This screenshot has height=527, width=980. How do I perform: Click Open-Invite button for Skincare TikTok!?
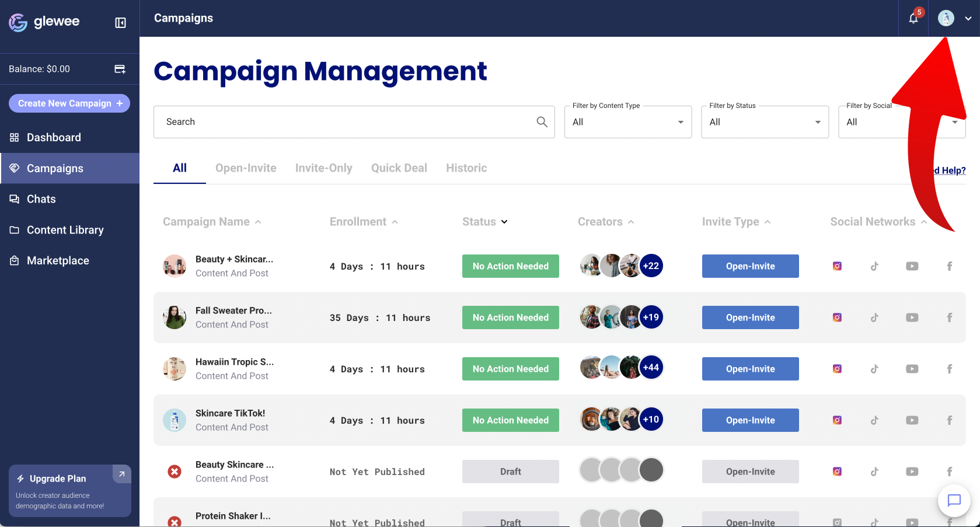point(751,420)
